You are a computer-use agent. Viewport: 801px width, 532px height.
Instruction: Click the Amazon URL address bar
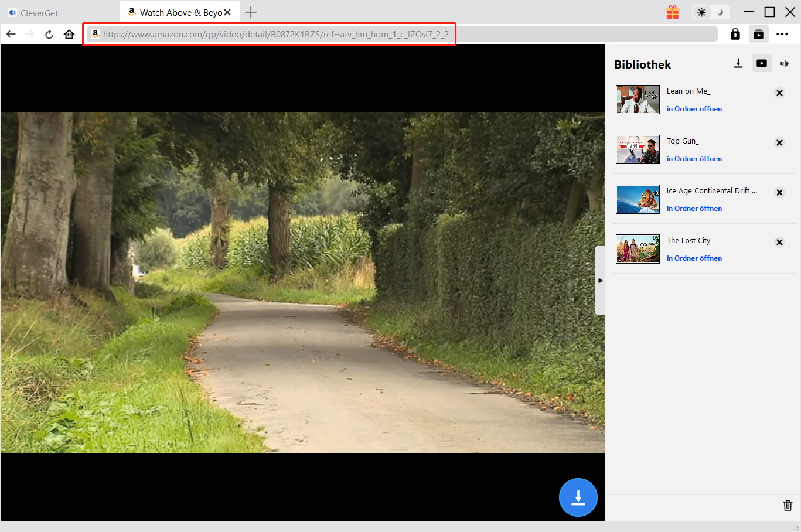coord(275,35)
